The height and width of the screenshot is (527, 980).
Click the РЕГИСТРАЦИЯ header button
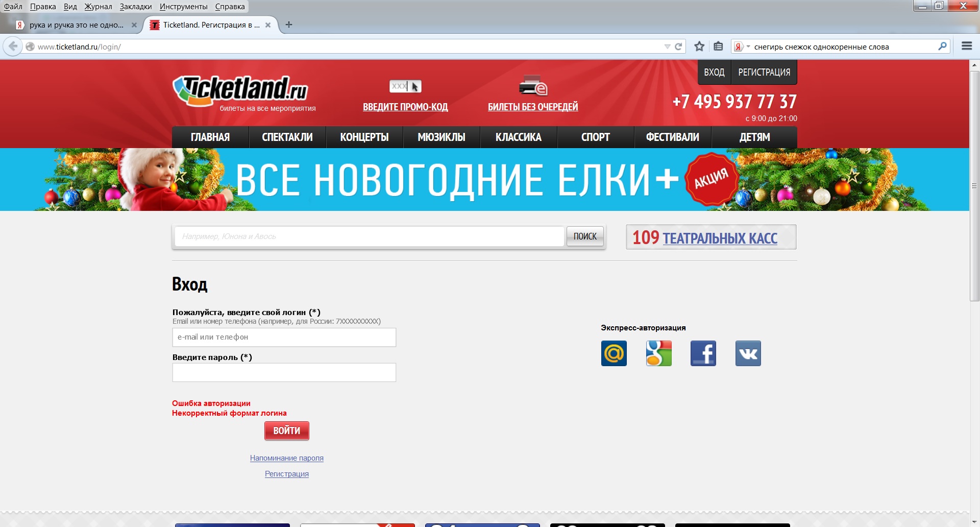pos(764,72)
